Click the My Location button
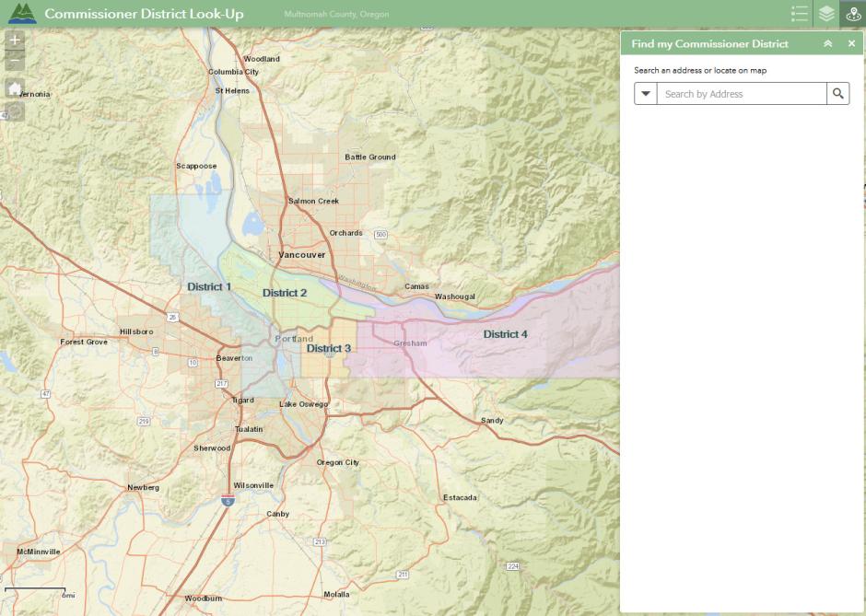Viewport: 866px width, 616px height. point(15,112)
